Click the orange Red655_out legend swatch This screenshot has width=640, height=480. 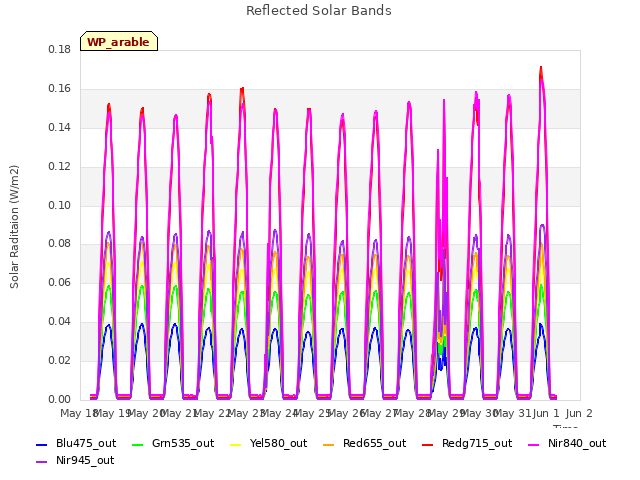329,444
